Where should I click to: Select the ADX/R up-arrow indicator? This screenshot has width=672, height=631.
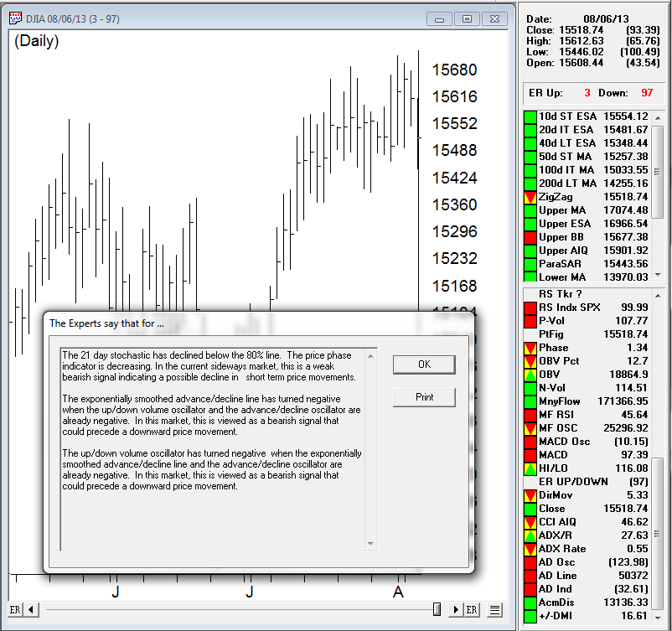[x=530, y=535]
